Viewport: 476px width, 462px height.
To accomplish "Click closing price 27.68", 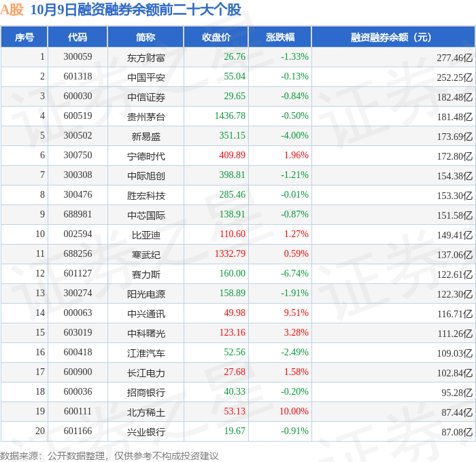I will point(235,372).
